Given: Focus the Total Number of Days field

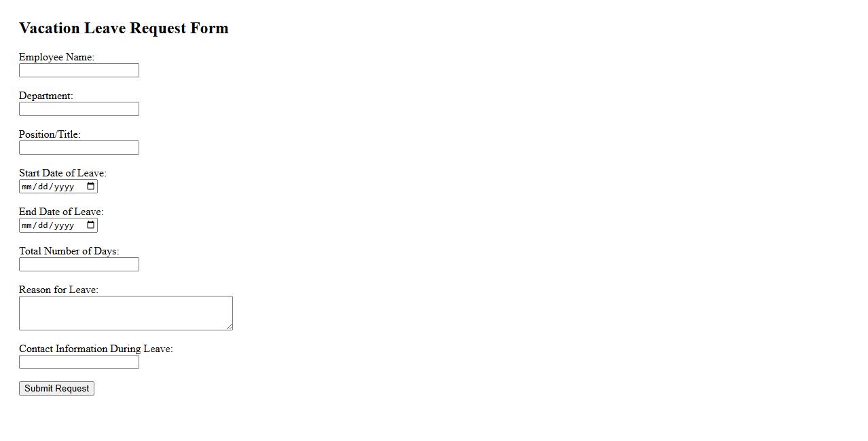Looking at the screenshot, I should point(79,265).
